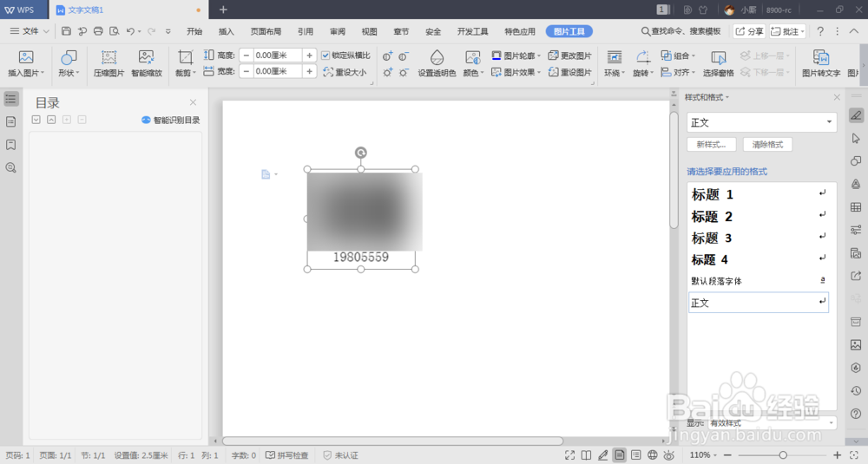This screenshot has width=868, height=464.
Task: Switch to reading layout view in status bar
Action: click(x=586, y=455)
